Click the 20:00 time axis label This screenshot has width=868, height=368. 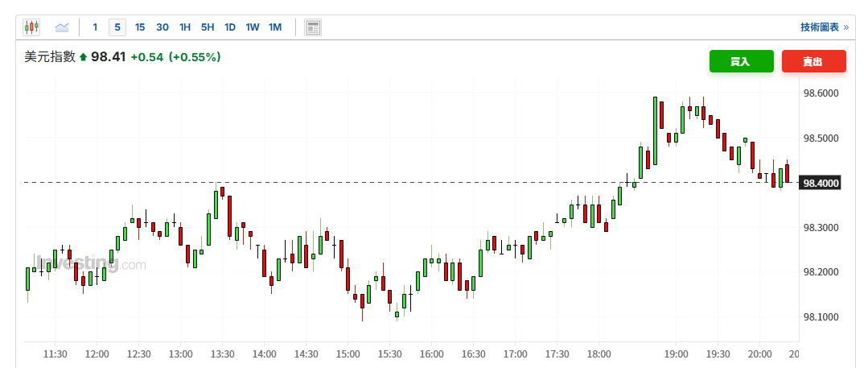759,354
